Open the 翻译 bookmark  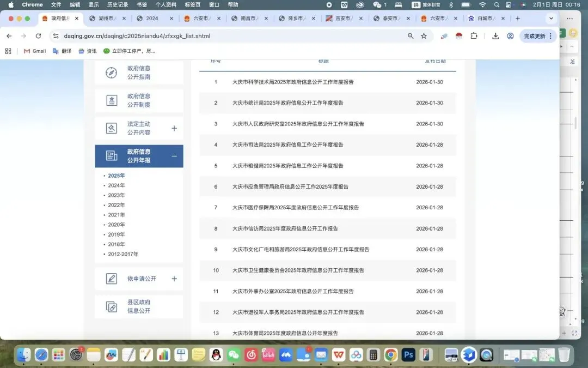(62, 51)
